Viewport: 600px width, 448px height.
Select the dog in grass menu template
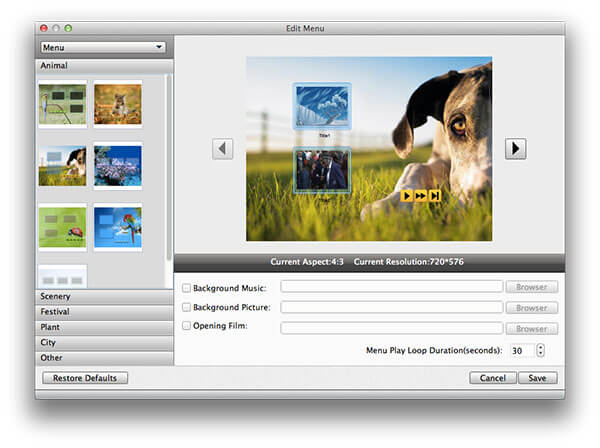click(62, 166)
